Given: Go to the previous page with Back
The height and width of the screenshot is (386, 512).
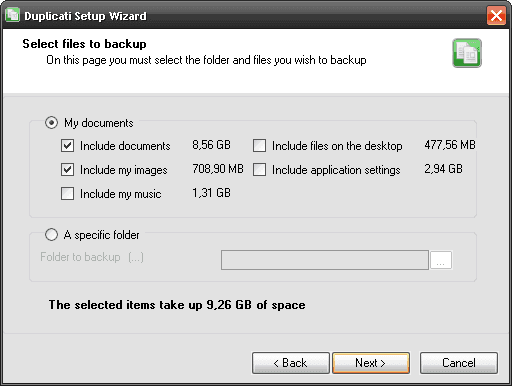Looking at the screenshot, I should tap(291, 363).
